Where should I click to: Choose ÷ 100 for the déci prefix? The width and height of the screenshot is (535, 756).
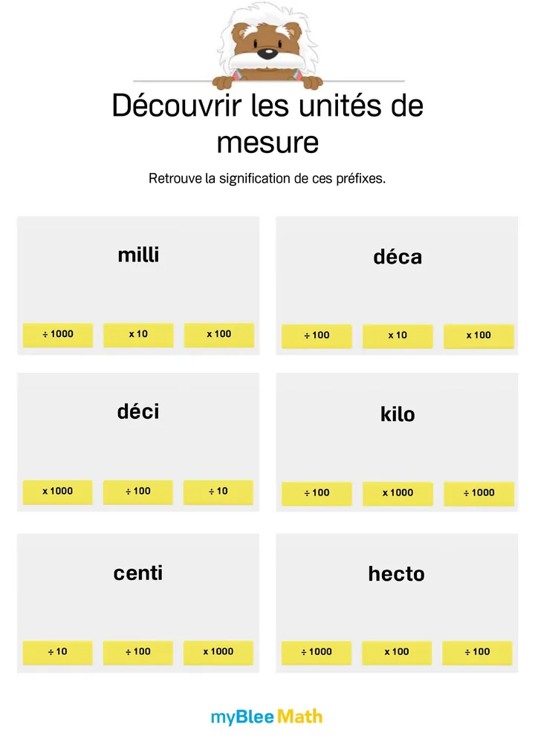click(x=138, y=492)
